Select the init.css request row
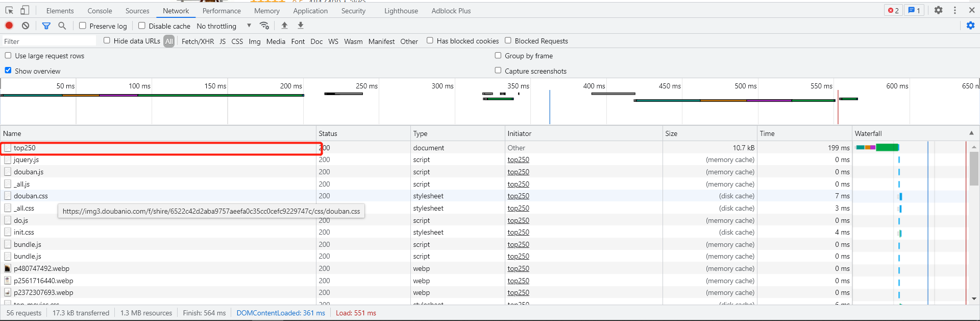The width and height of the screenshot is (980, 321). pyautogui.click(x=24, y=233)
